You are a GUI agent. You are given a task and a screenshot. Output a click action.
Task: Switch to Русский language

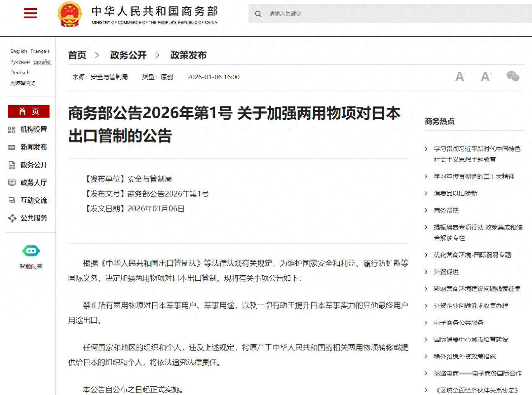[20, 62]
